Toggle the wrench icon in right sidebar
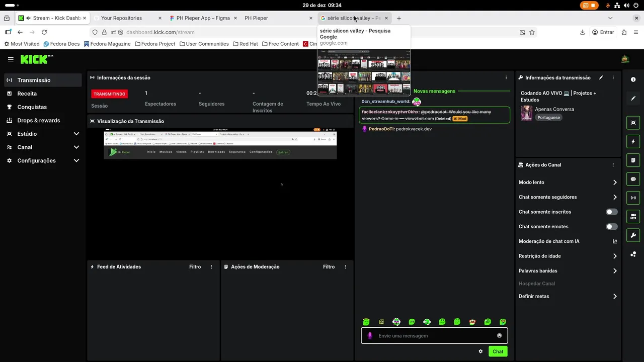This screenshot has height=362, width=644. click(x=633, y=235)
